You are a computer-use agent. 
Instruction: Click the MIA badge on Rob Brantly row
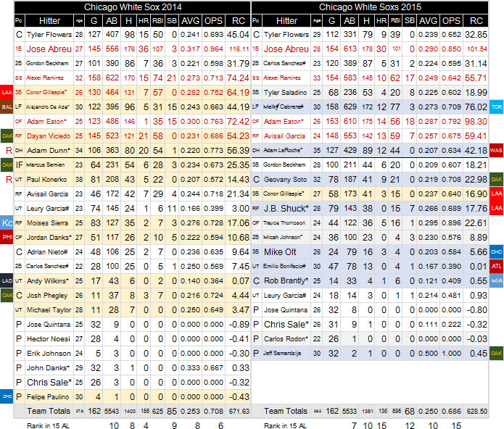click(497, 281)
